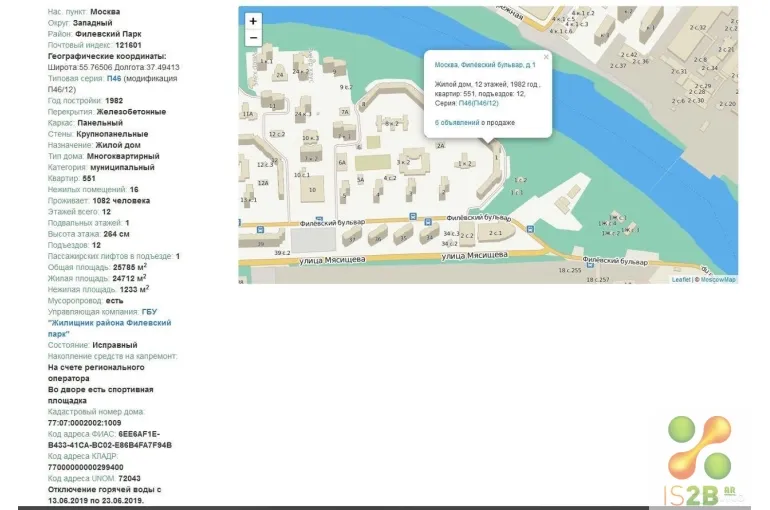Click building 10 on the map
The width and height of the screenshot is (770, 510).
312,189
